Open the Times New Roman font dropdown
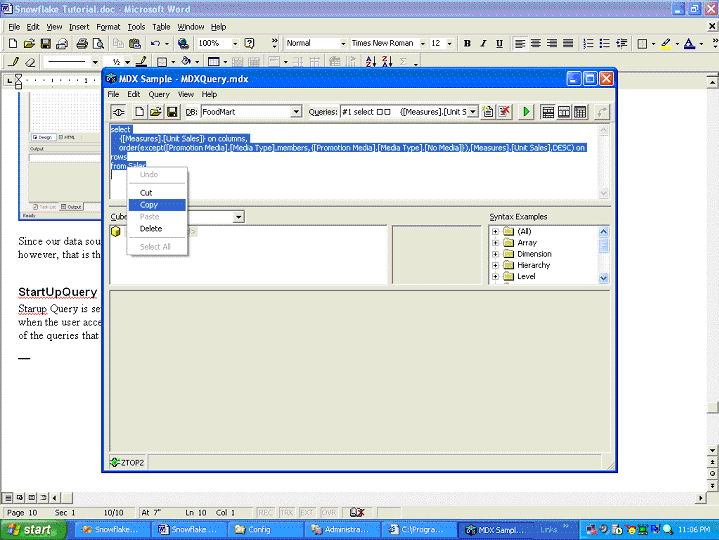The width and height of the screenshot is (719, 540). [x=422, y=44]
